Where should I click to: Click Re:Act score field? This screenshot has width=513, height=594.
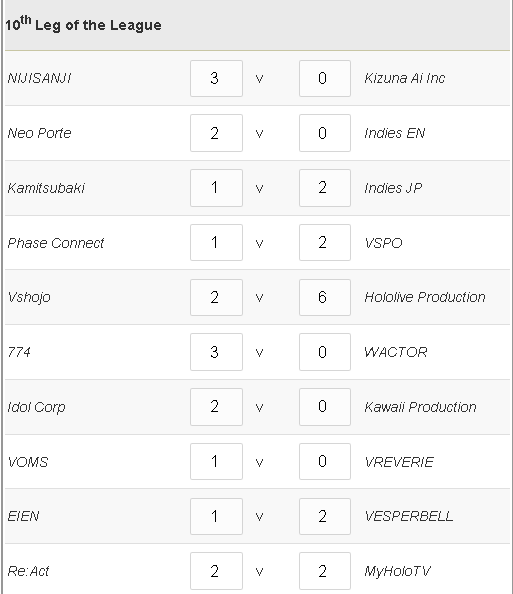point(216,571)
